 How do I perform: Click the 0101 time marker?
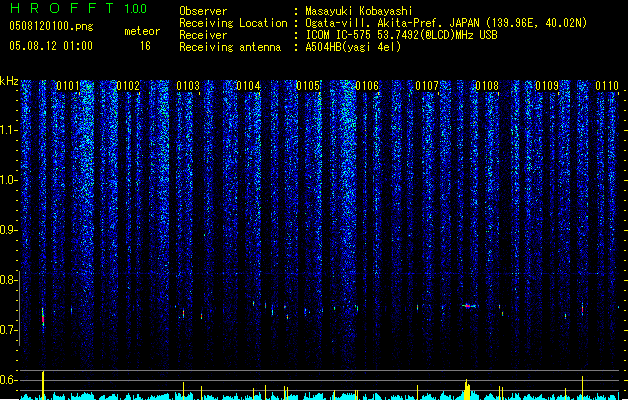tap(68, 86)
